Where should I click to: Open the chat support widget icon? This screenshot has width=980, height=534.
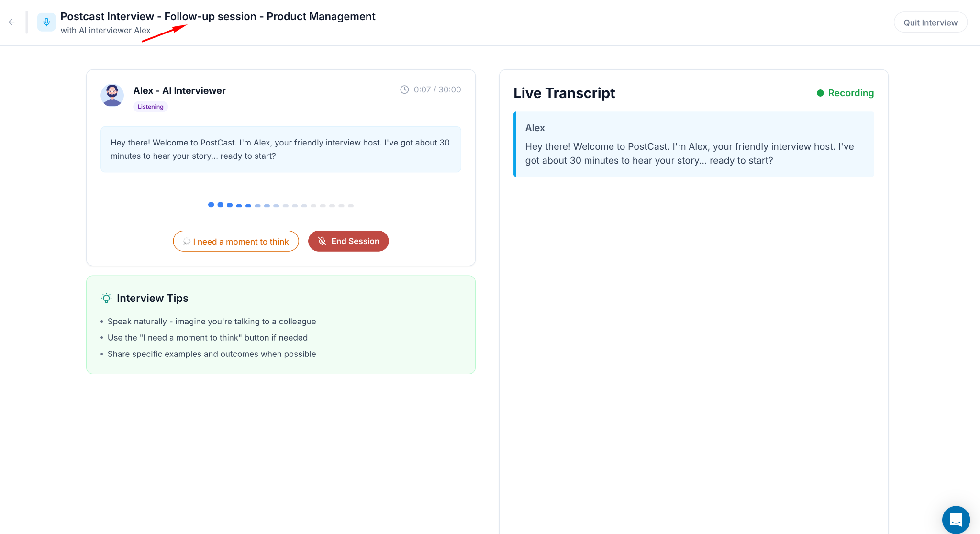click(x=956, y=520)
